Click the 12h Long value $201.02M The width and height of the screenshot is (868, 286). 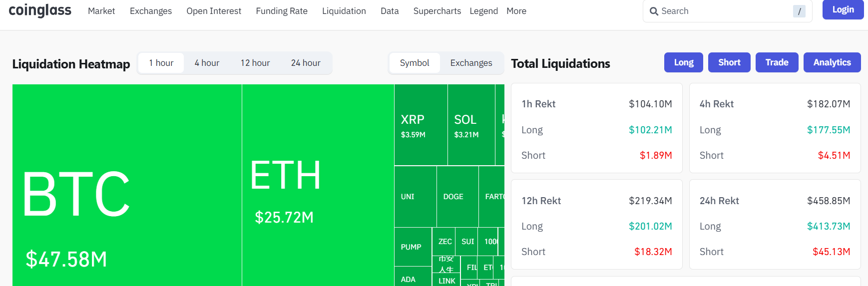pos(650,226)
